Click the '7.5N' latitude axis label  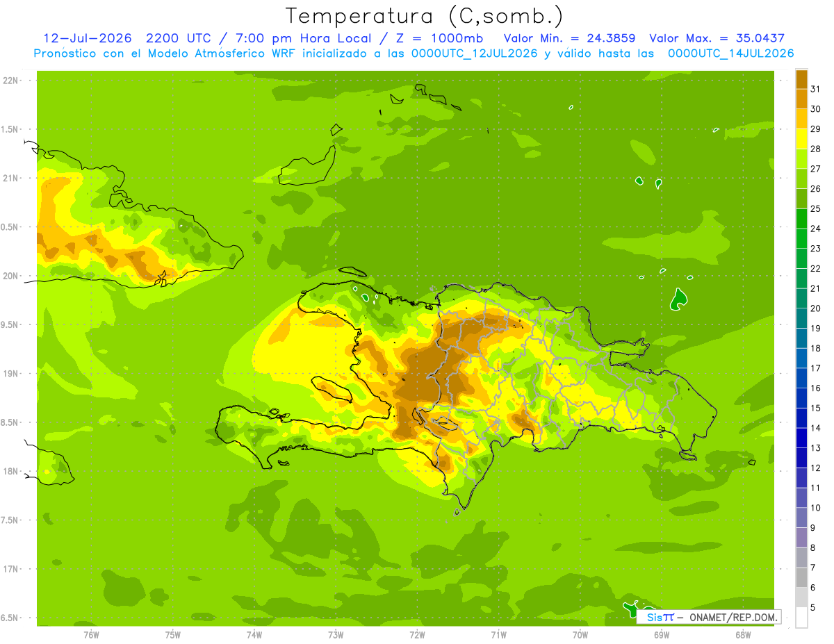coord(10,520)
